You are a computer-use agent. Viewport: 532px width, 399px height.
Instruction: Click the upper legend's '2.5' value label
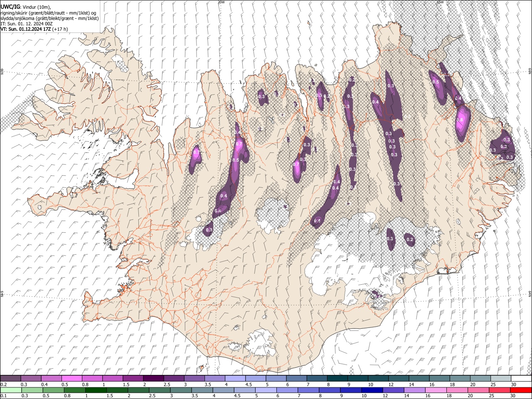[167, 384]
